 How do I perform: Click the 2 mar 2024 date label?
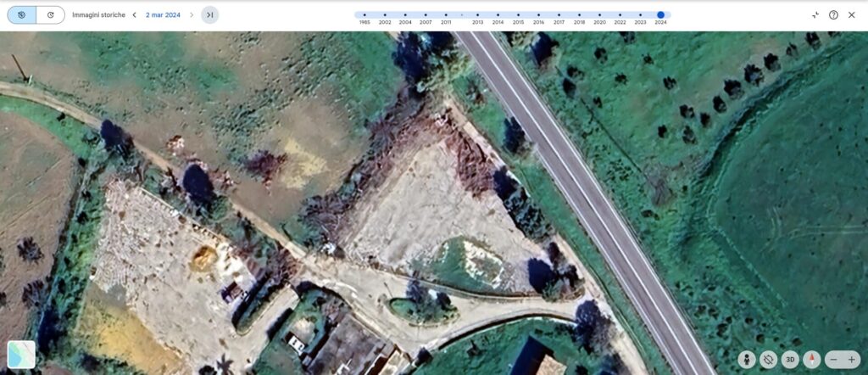[x=163, y=15]
